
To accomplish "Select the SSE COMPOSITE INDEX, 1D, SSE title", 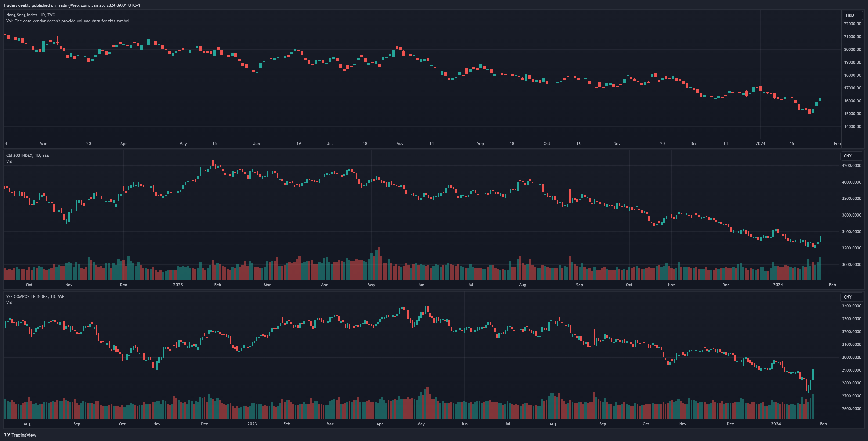I will click(35, 297).
